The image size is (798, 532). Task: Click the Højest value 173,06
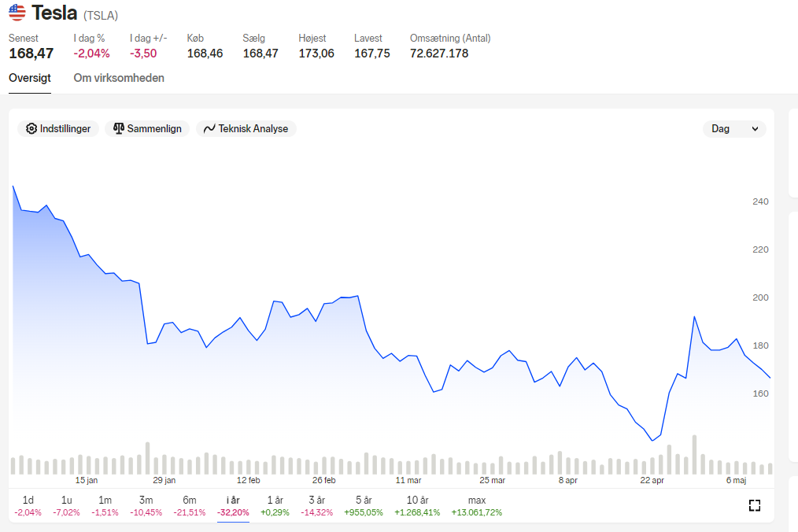click(x=316, y=53)
